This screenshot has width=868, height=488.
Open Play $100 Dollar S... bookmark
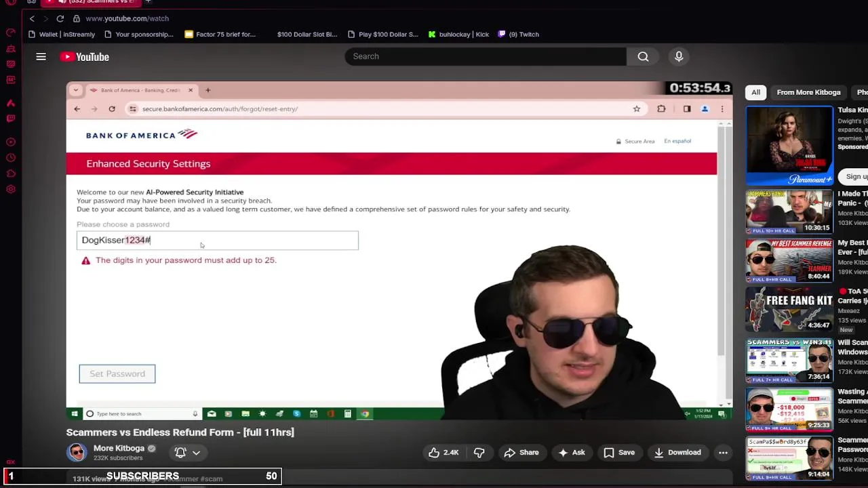pos(383,35)
